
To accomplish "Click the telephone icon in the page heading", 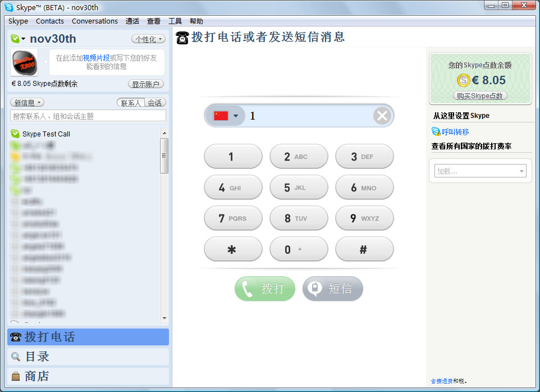I will [182, 38].
